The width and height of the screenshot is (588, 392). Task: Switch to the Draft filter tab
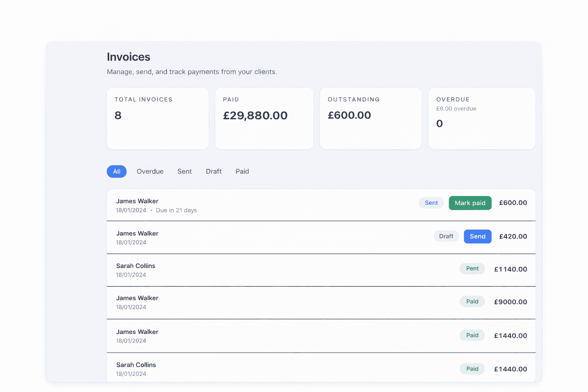pos(214,171)
